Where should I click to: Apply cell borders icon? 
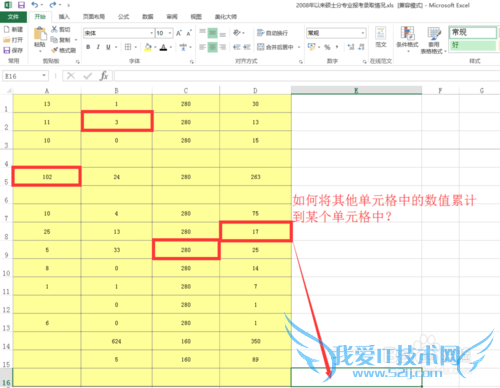point(128,47)
